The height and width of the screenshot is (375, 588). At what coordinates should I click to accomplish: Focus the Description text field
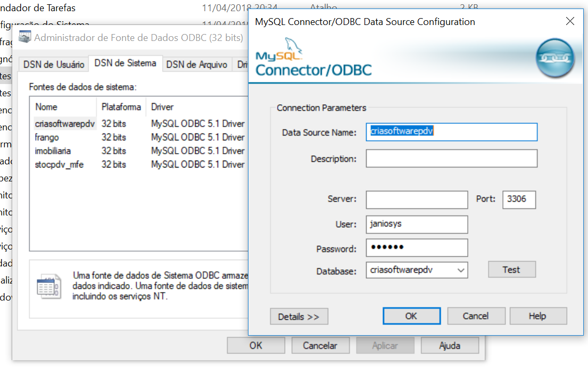coord(451,159)
